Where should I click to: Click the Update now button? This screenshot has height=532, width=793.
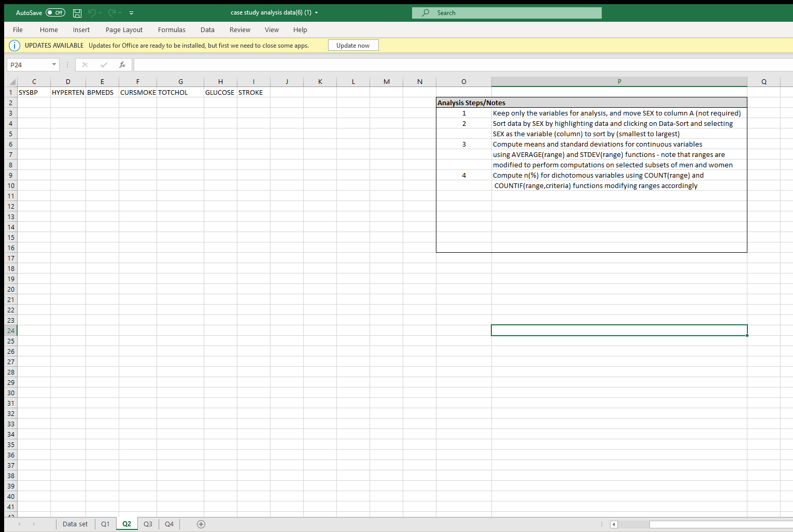(x=353, y=45)
